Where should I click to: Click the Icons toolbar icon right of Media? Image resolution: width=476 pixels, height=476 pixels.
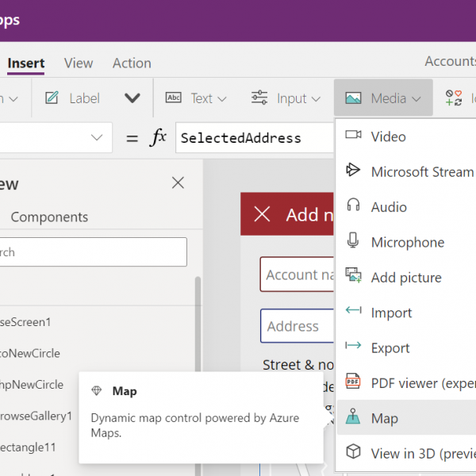[x=454, y=98]
